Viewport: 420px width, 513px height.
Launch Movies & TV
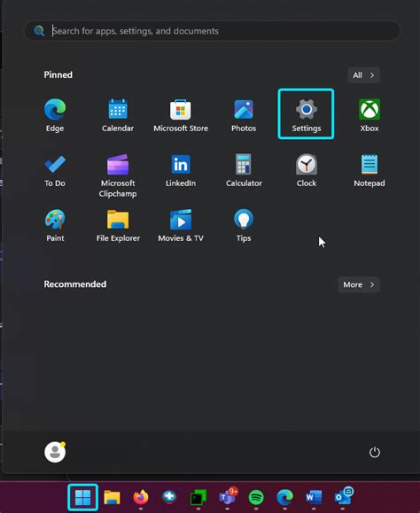click(181, 225)
